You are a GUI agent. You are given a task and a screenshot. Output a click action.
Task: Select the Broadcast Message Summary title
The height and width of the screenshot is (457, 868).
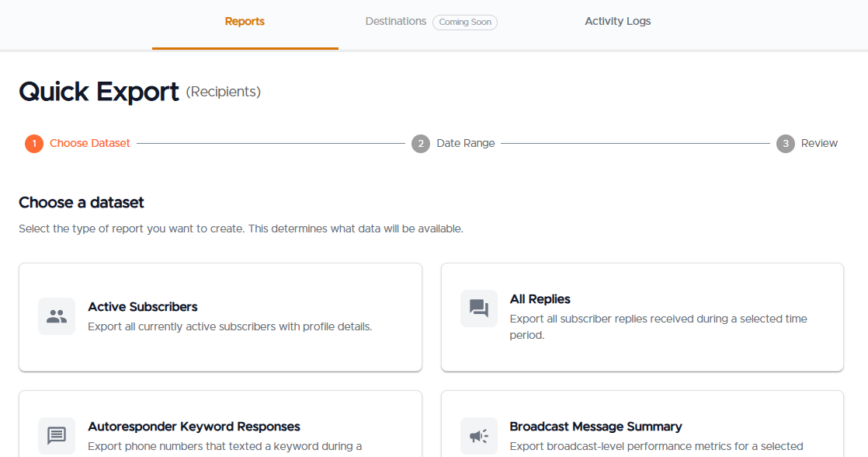point(595,427)
